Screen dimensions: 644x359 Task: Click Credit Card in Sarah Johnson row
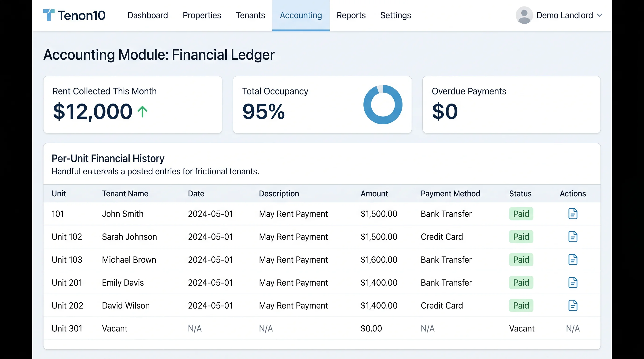pos(442,237)
